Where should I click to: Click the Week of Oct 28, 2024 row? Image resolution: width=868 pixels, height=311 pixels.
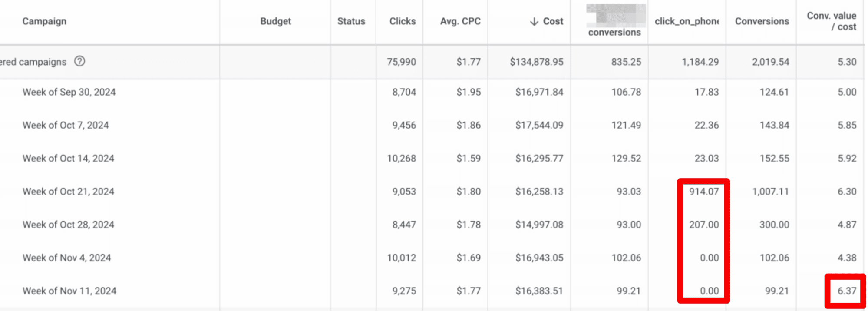68,225
